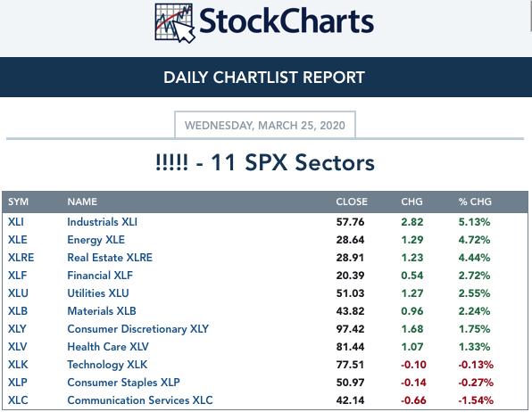Image resolution: width=532 pixels, height=412 pixels.
Task: Click the CLOSE column header
Action: (x=352, y=202)
